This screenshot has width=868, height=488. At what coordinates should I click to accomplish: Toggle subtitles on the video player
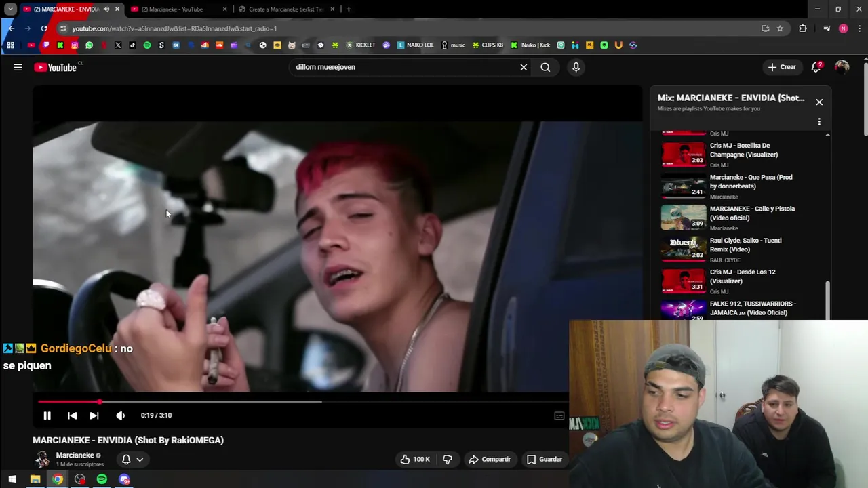559,415
